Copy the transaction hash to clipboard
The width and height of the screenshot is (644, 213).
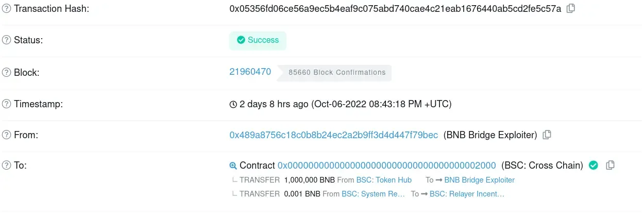571,8
